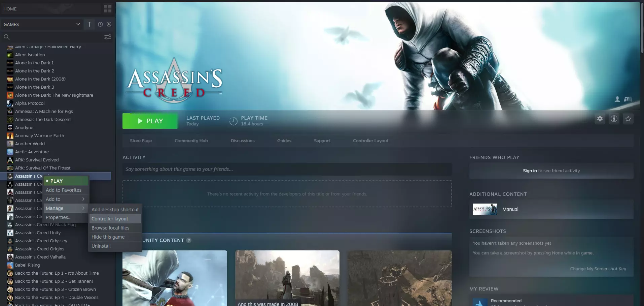Select Back to the Future: Ep 3 - Citizen Brown
The height and width of the screenshot is (306, 644).
[56, 289]
